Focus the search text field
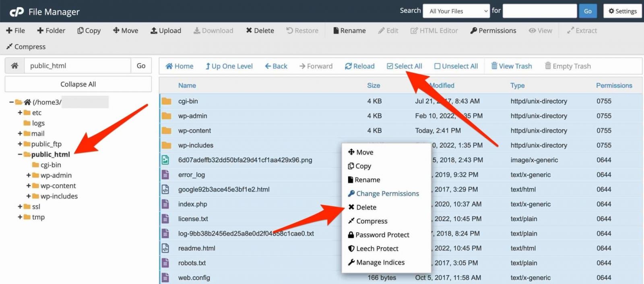 540,11
